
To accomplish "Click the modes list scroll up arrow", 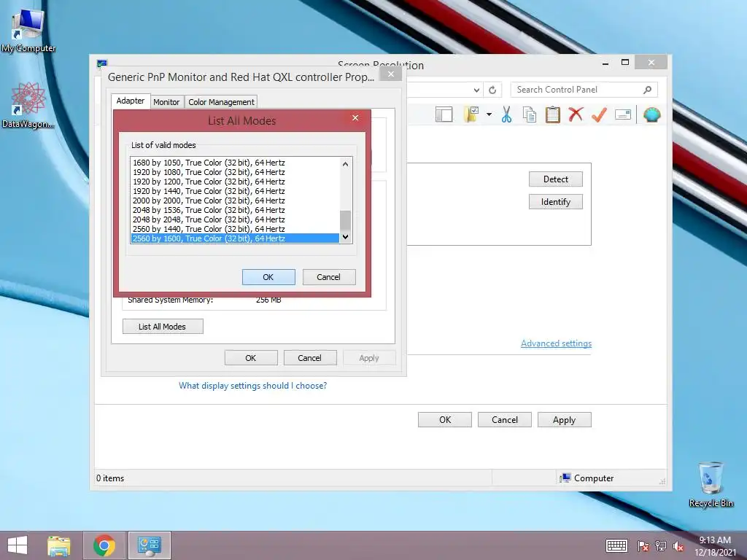I will 345,164.
